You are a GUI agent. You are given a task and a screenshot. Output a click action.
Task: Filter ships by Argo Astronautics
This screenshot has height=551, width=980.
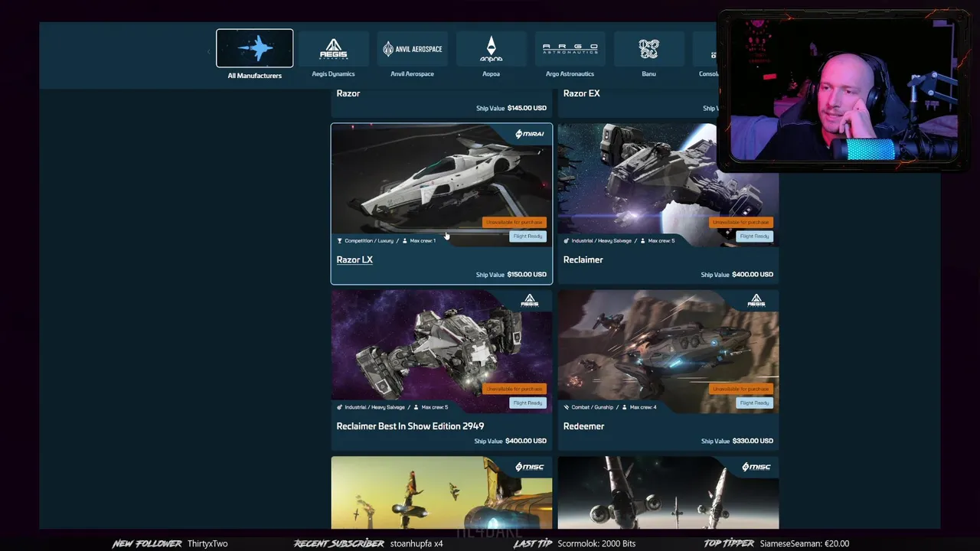(x=570, y=55)
